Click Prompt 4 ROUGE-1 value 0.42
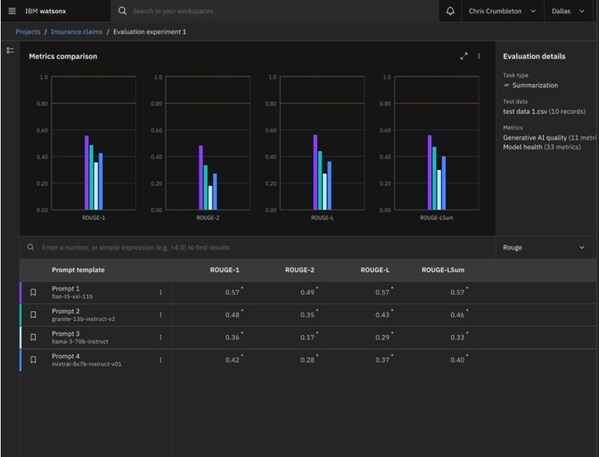This screenshot has height=457, width=599. 232,360
